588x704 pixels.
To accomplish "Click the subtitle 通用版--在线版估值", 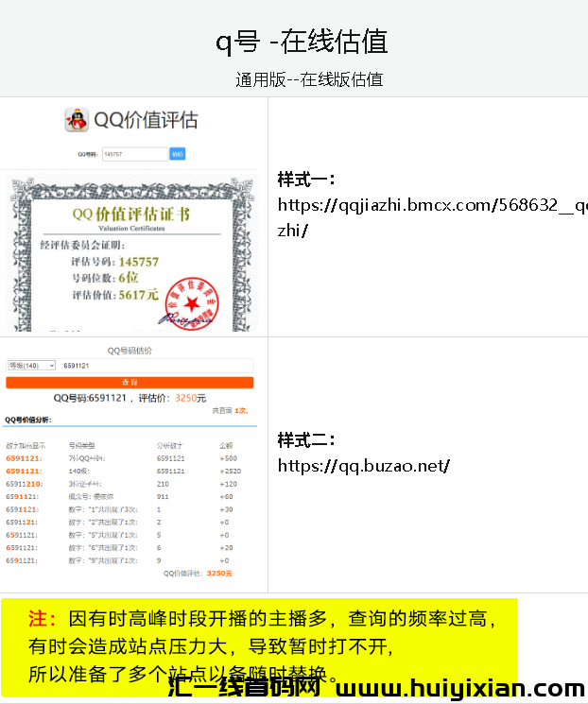I will coord(309,80).
